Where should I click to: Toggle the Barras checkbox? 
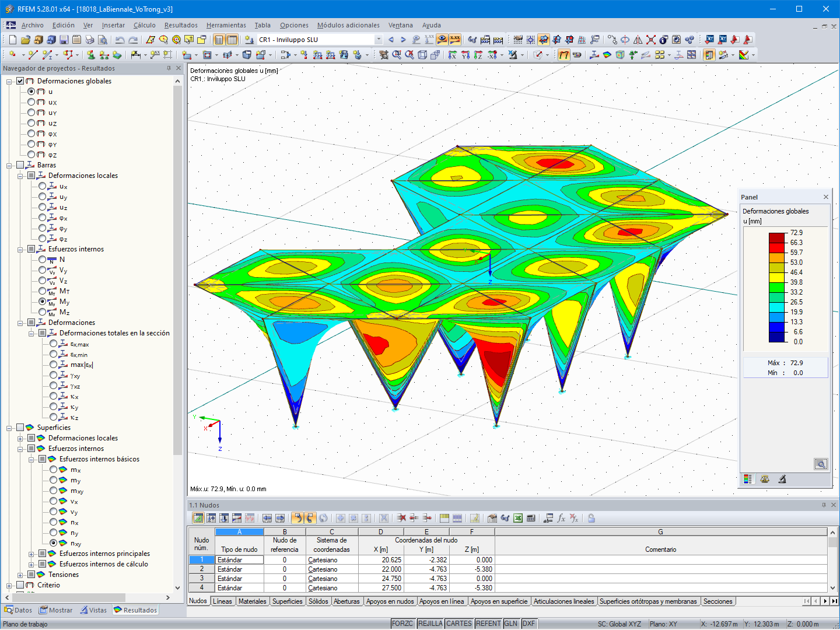click(x=20, y=165)
